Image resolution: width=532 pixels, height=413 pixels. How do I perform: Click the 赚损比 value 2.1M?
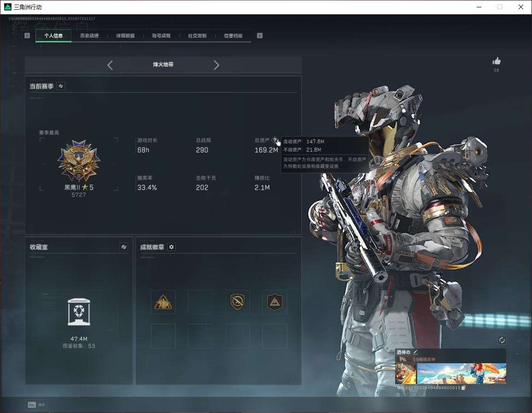coord(262,187)
